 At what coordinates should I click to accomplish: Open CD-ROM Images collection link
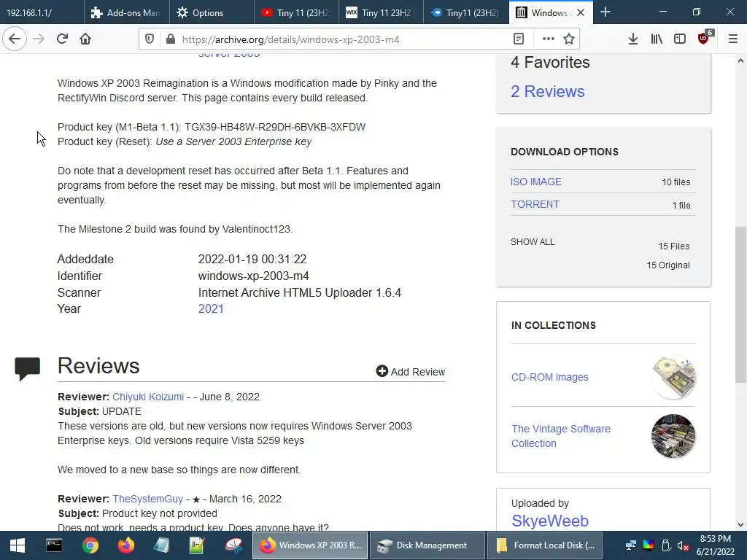[x=550, y=377]
